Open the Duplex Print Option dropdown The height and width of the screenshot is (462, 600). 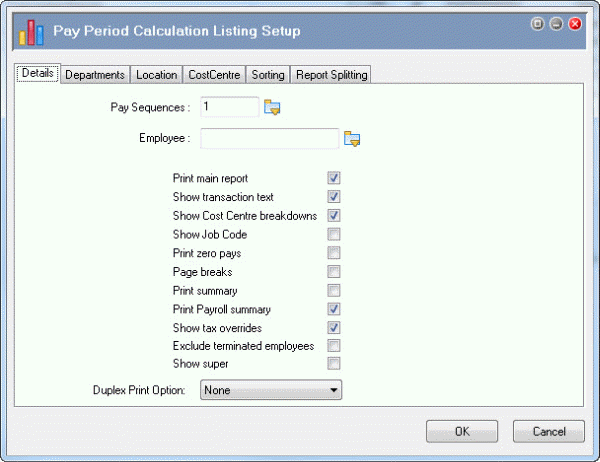pyautogui.click(x=271, y=390)
